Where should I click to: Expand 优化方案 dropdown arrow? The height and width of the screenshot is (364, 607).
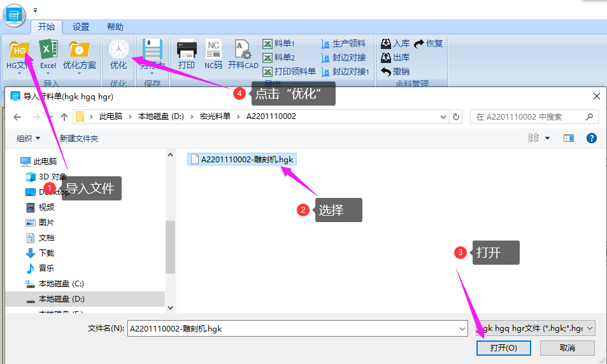tap(80, 73)
